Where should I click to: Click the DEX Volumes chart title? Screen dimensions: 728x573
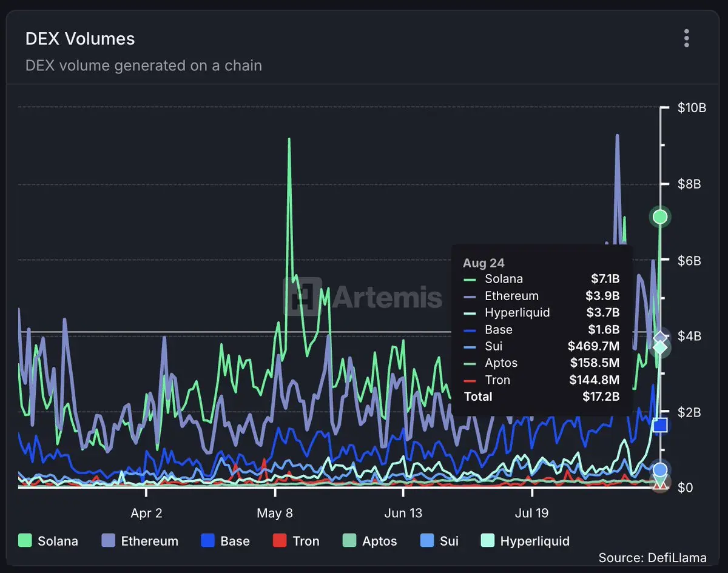[80, 39]
